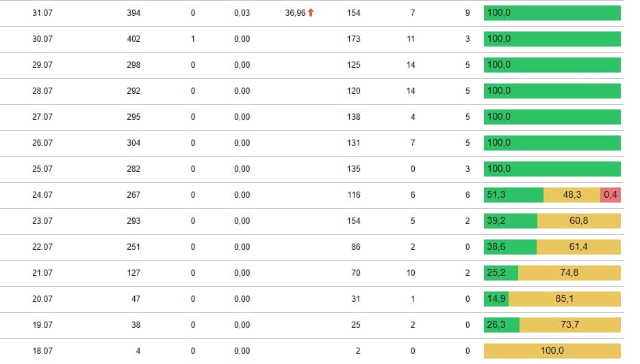
Task: Select the 18.07 date cell
Action: pos(42,350)
